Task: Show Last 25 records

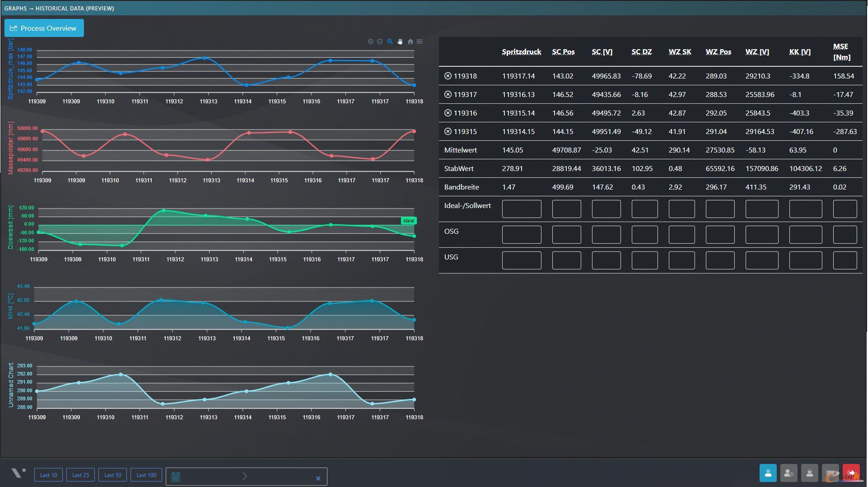Action: point(80,475)
